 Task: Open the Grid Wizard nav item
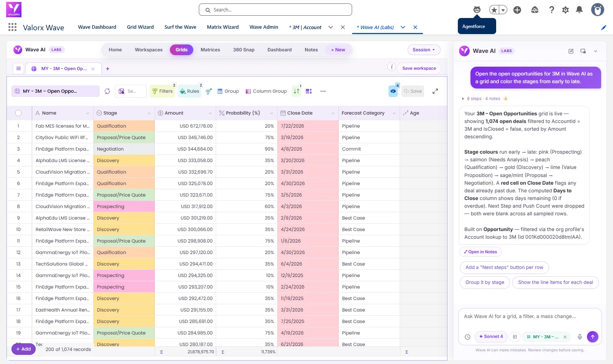coord(140,27)
